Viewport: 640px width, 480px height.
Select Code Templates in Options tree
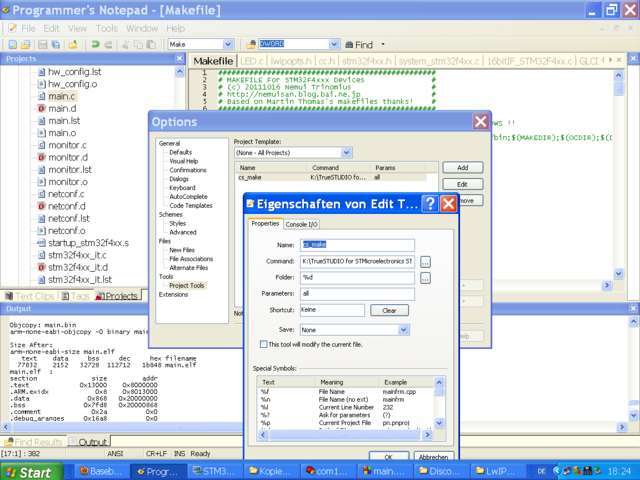tap(191, 206)
